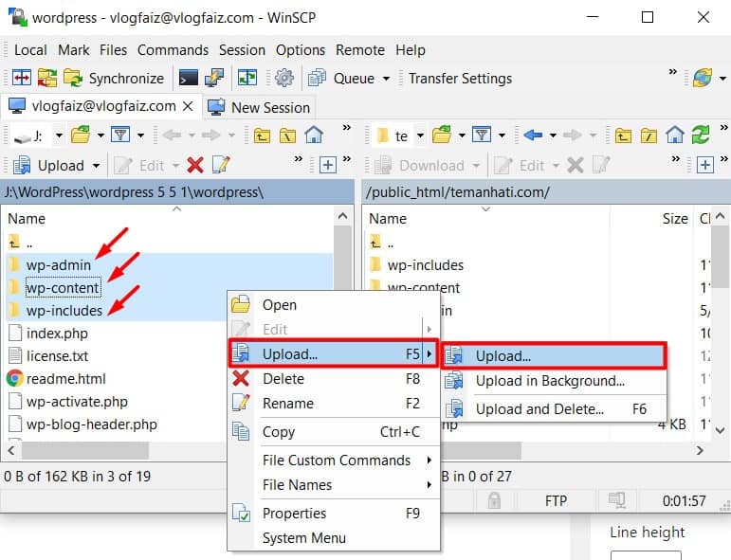Select the local index.php file
The image size is (731, 560).
(x=57, y=334)
